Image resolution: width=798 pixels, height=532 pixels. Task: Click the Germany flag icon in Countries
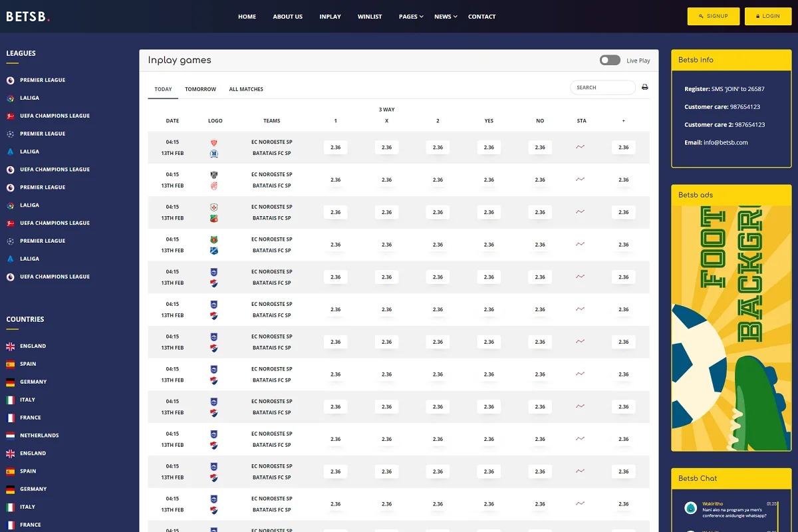tap(10, 382)
